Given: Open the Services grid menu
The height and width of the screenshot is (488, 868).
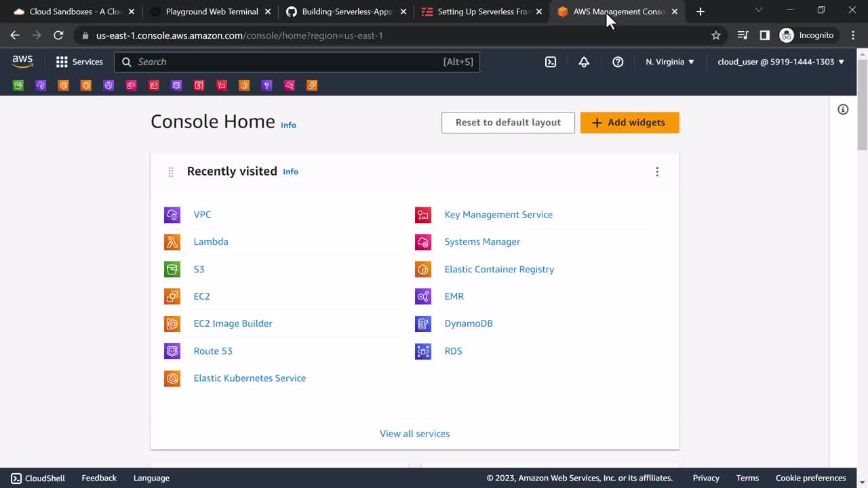Looking at the screenshot, I should (79, 62).
